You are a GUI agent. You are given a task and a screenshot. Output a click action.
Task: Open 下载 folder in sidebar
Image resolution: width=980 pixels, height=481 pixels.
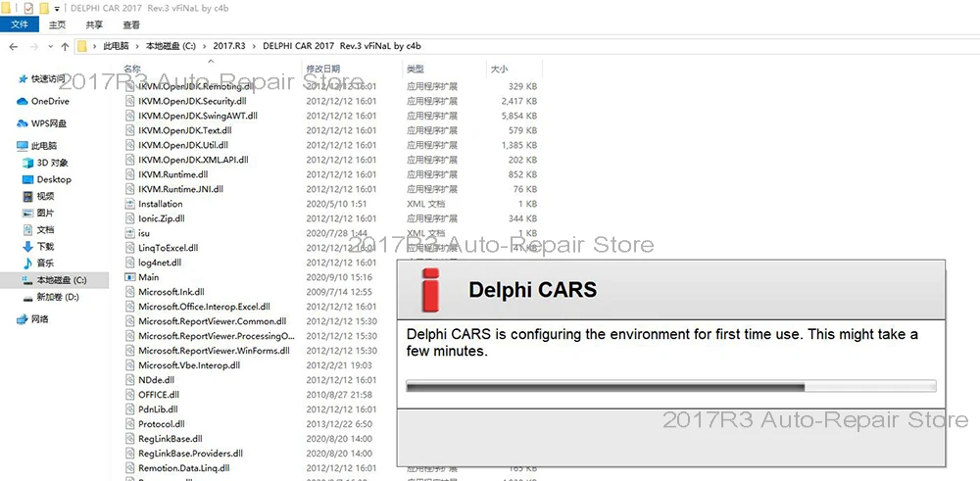45,247
